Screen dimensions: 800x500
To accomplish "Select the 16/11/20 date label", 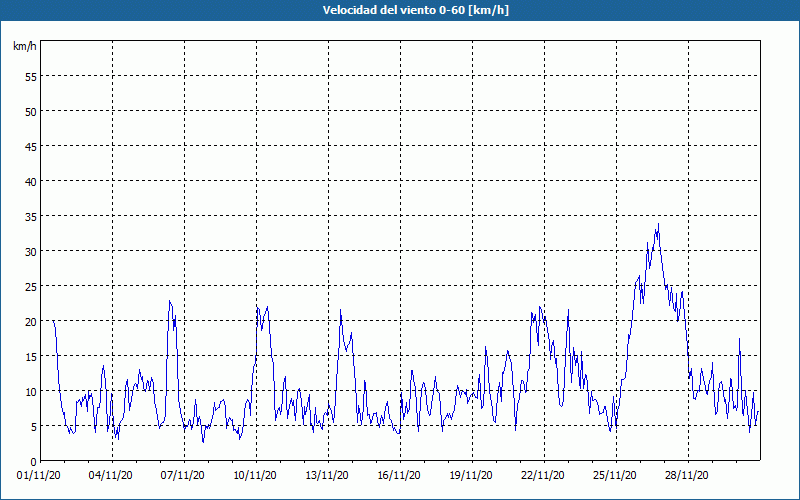I will pos(399,476).
